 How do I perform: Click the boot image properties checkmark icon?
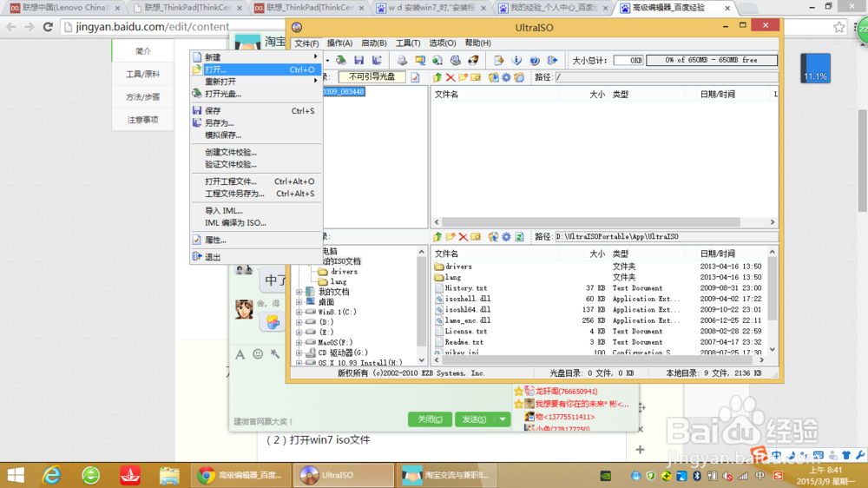pos(415,77)
